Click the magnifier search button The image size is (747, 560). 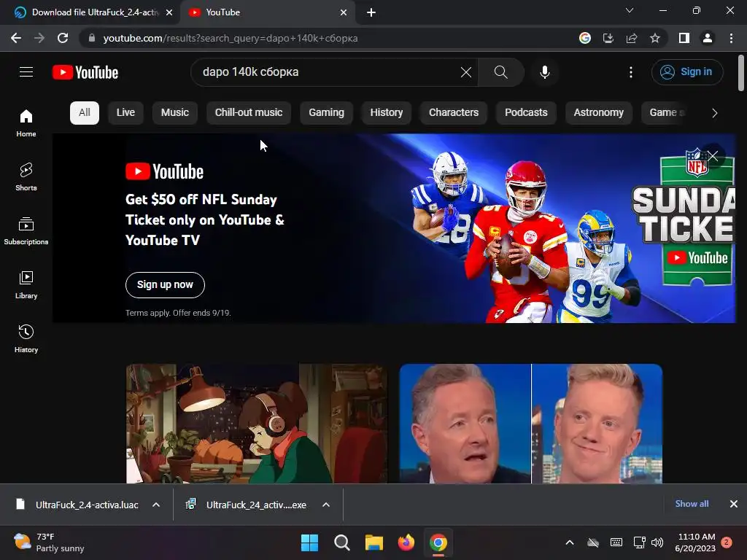point(500,72)
